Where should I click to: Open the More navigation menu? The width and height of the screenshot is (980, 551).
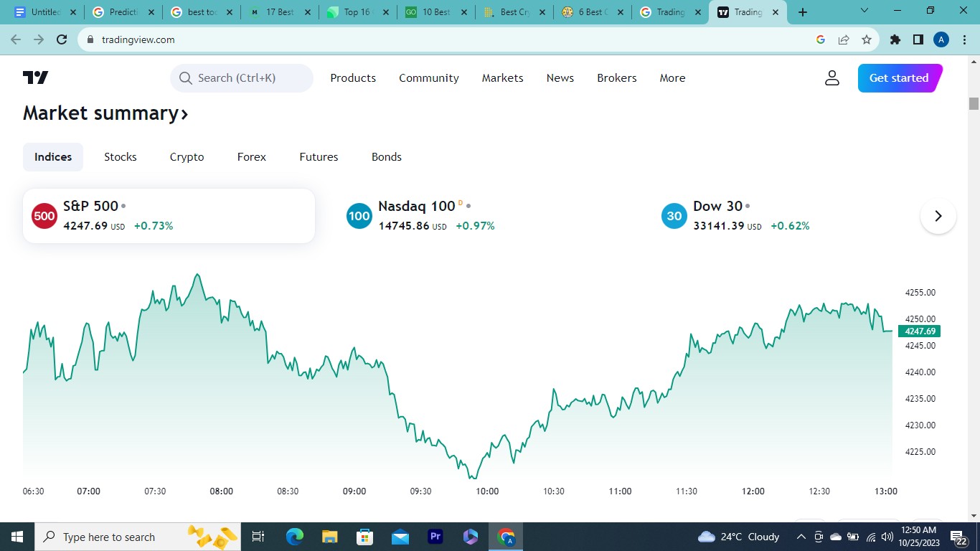672,78
